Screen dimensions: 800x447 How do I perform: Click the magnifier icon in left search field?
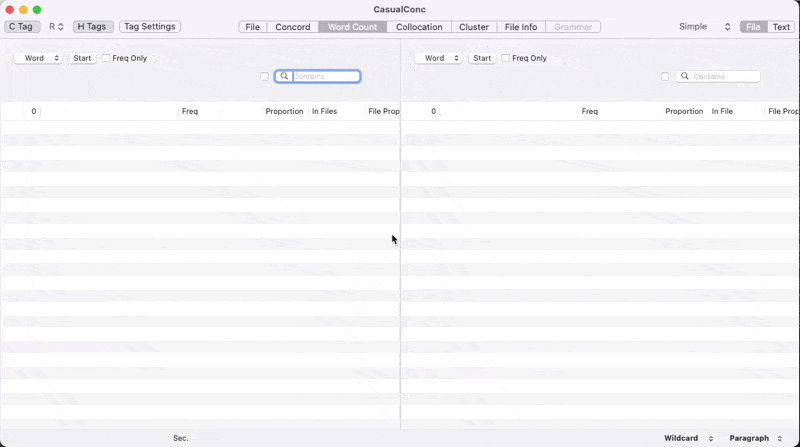(x=285, y=77)
